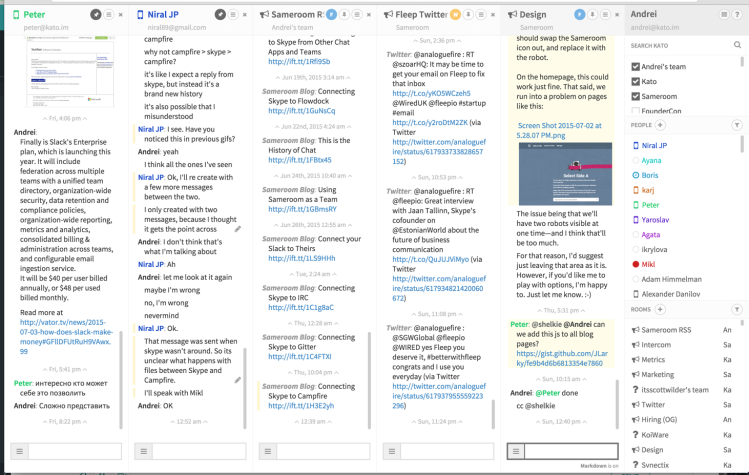
Task: Expand the 'Sun, 10:53 pm' timestamp divider
Action: (x=437, y=177)
